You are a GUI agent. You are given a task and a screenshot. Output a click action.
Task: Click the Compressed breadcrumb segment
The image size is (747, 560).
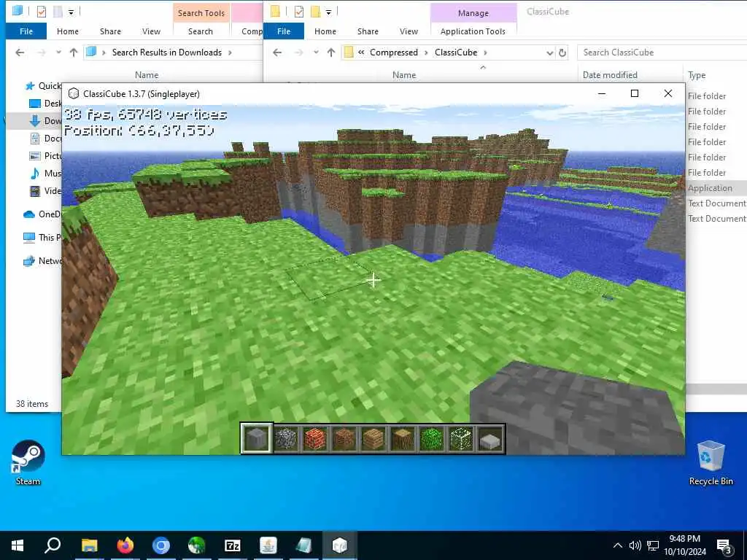393,52
